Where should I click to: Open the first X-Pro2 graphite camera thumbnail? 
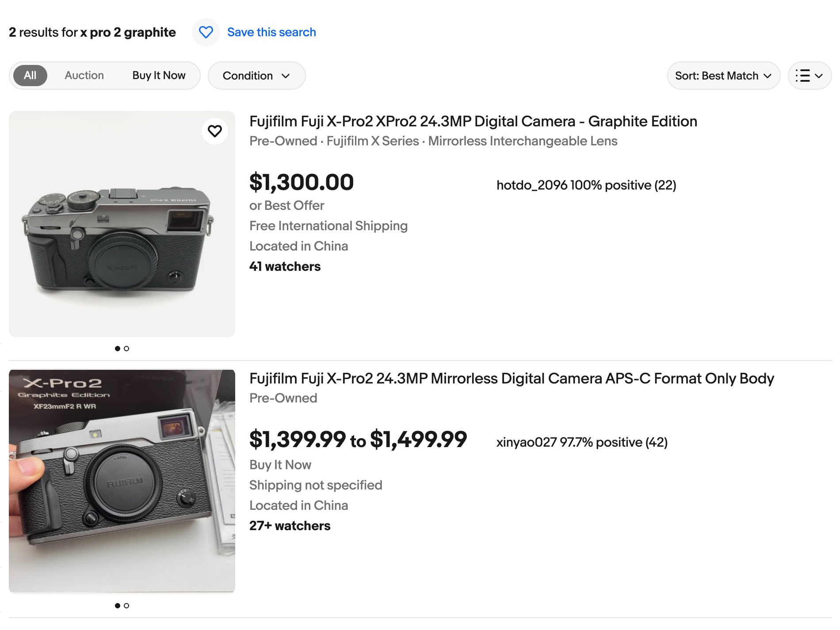(122, 224)
